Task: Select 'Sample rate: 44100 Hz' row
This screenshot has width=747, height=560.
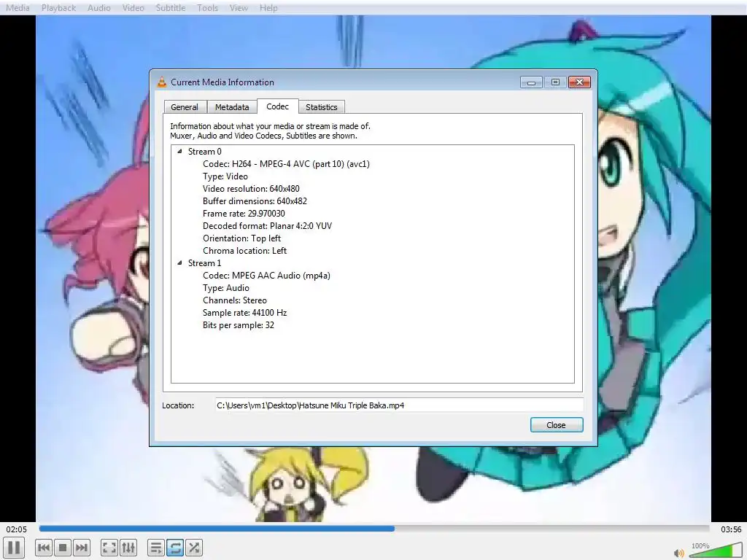Action: 245,312
